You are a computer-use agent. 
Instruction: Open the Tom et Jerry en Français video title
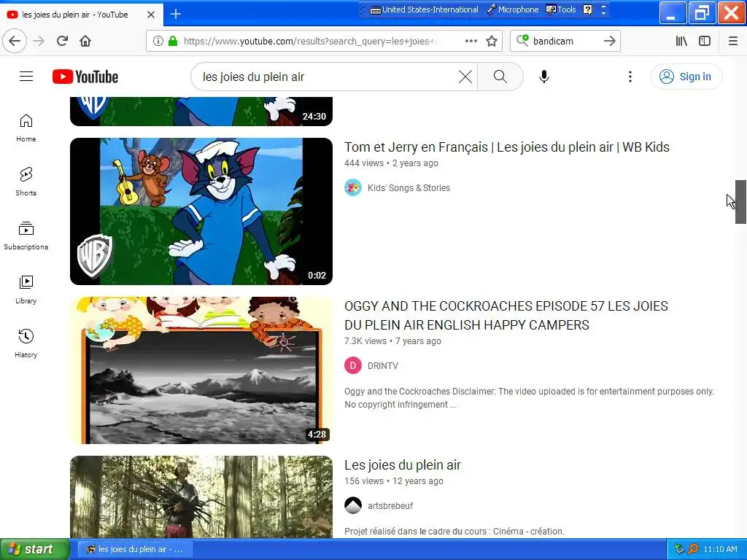pyautogui.click(x=507, y=147)
